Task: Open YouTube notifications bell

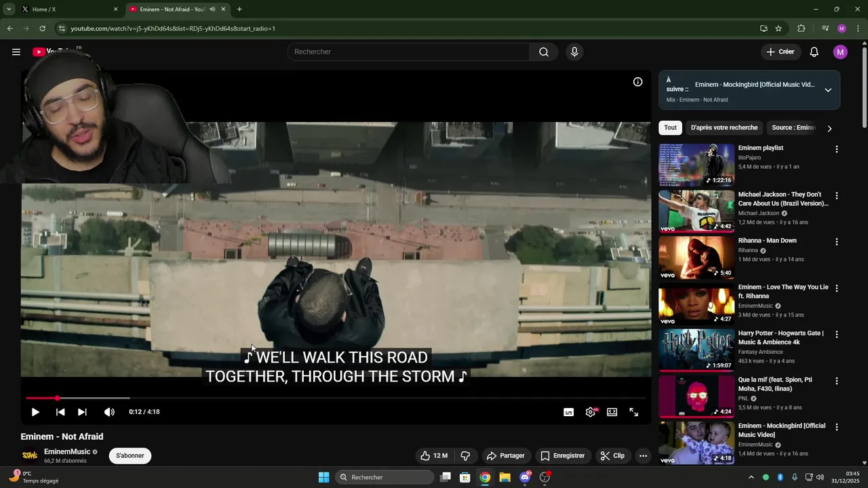Action: (x=814, y=52)
